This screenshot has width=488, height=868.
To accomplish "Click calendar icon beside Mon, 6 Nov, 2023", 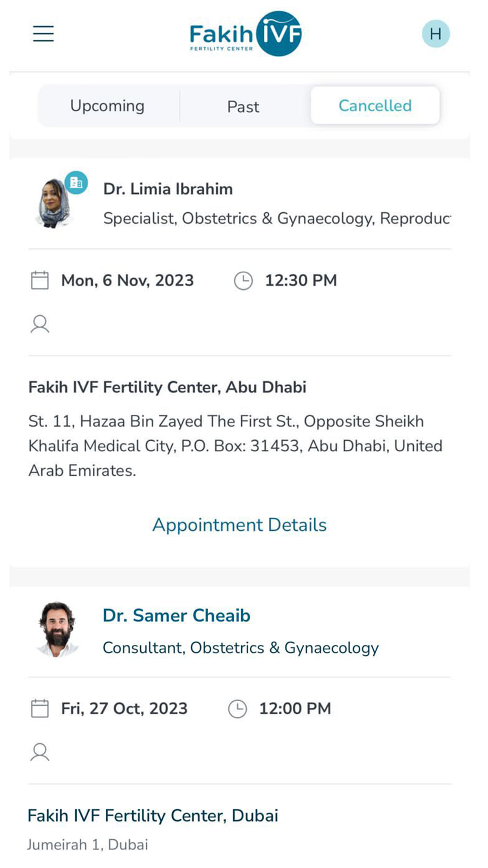I will tap(40, 281).
